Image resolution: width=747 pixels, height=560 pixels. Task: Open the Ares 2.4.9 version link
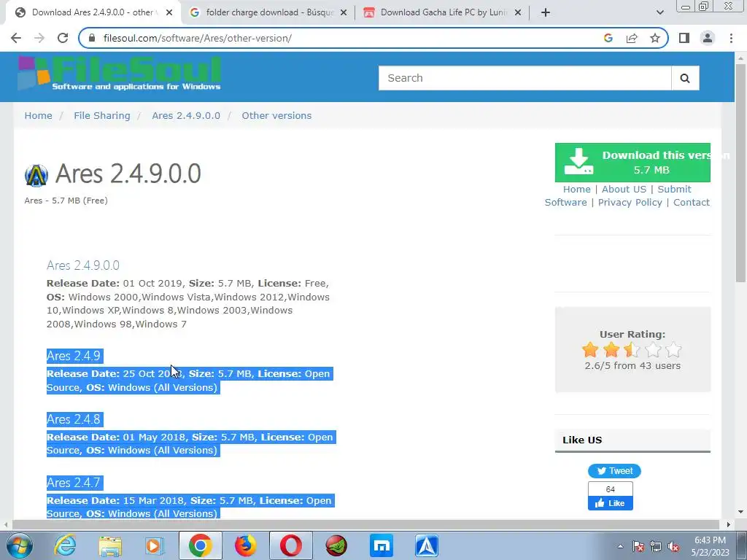[x=74, y=356]
